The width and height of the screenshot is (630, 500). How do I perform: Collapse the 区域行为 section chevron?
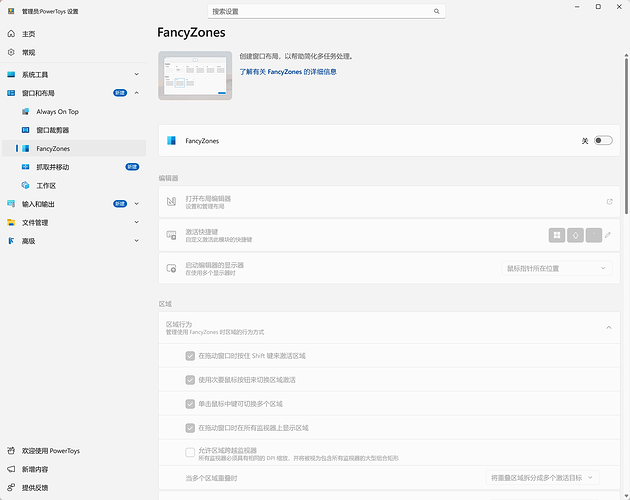coord(609,328)
